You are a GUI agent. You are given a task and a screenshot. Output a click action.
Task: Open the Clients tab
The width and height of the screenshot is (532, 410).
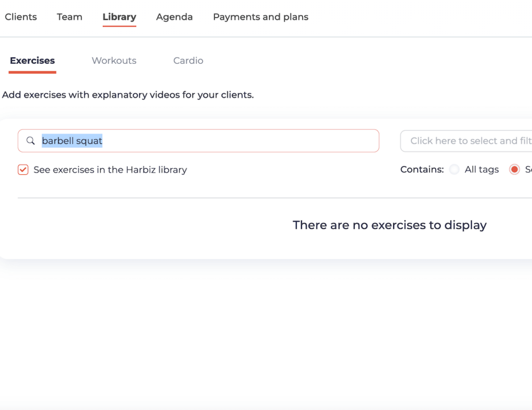(21, 17)
